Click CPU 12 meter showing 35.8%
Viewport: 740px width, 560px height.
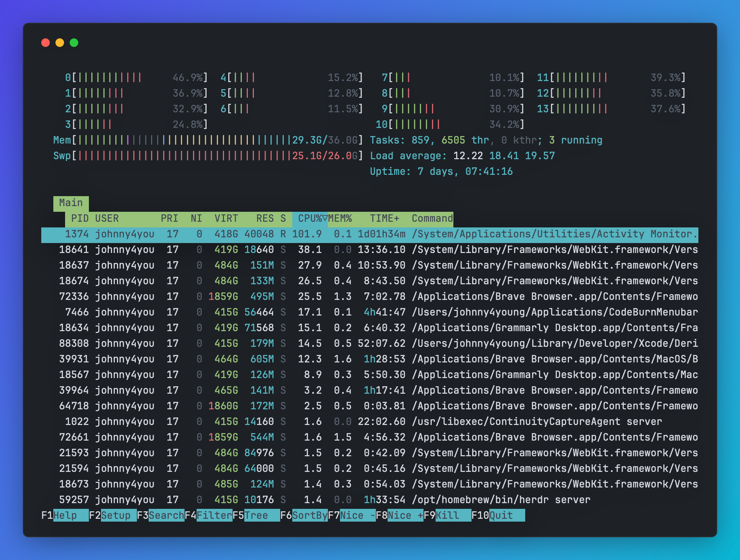(612, 93)
